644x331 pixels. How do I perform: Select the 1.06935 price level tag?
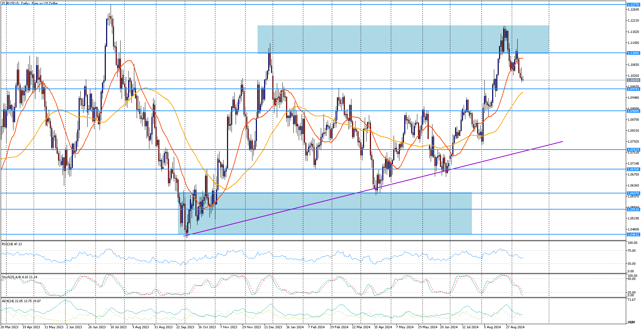[x=633, y=169]
